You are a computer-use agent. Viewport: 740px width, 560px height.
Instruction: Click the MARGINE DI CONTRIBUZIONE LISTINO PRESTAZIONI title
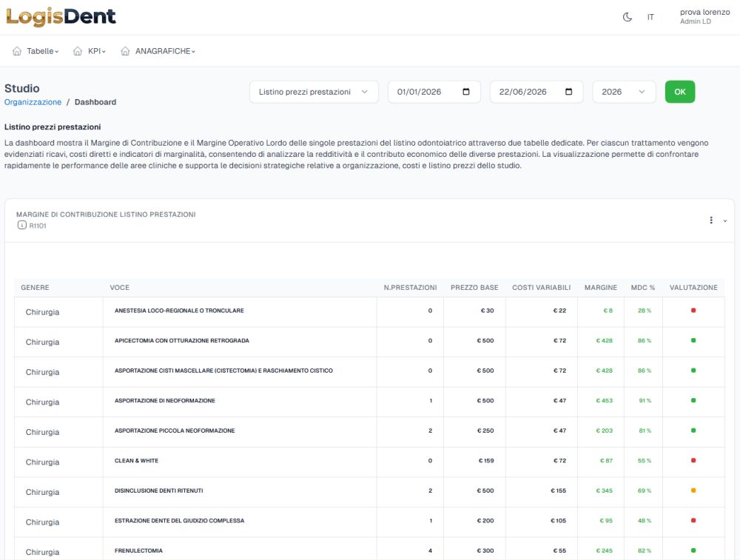click(106, 215)
